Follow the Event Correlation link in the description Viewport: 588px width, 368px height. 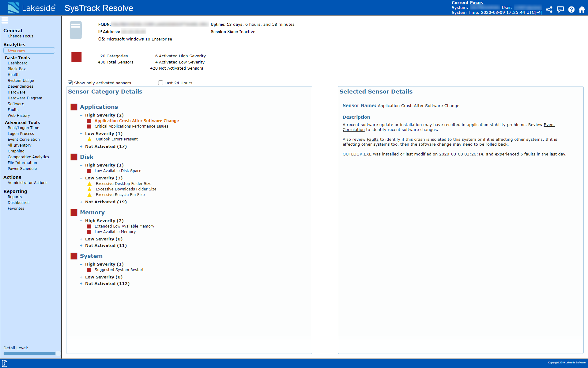click(353, 129)
